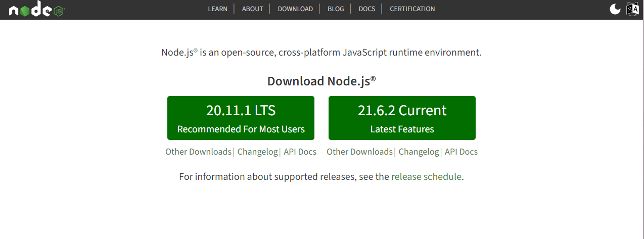Open the DOCS nav item

[367, 9]
